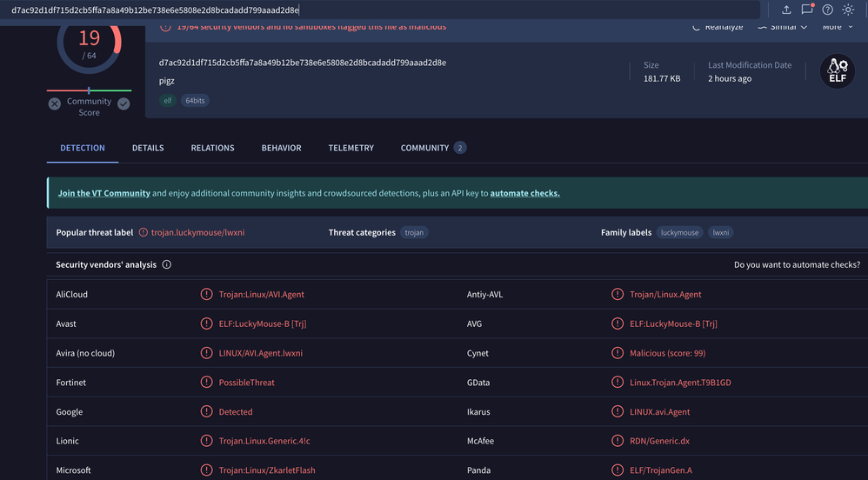
Task: Click the trojan.luckymouse/lwxni threat label
Action: (197, 232)
